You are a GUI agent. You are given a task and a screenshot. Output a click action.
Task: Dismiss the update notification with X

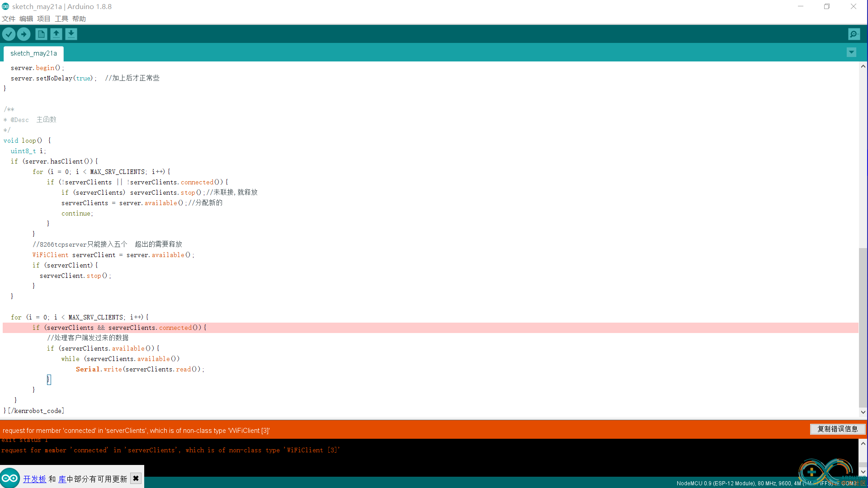click(x=136, y=478)
